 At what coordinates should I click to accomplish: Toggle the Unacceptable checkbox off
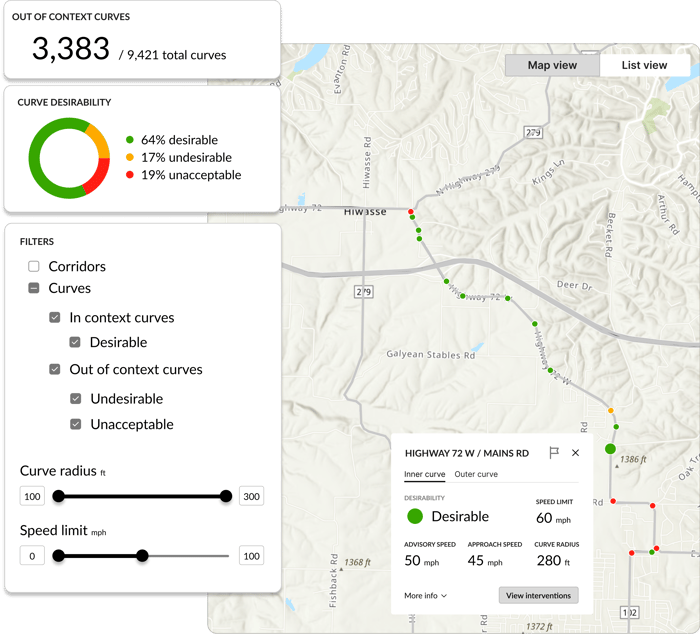pos(76,424)
